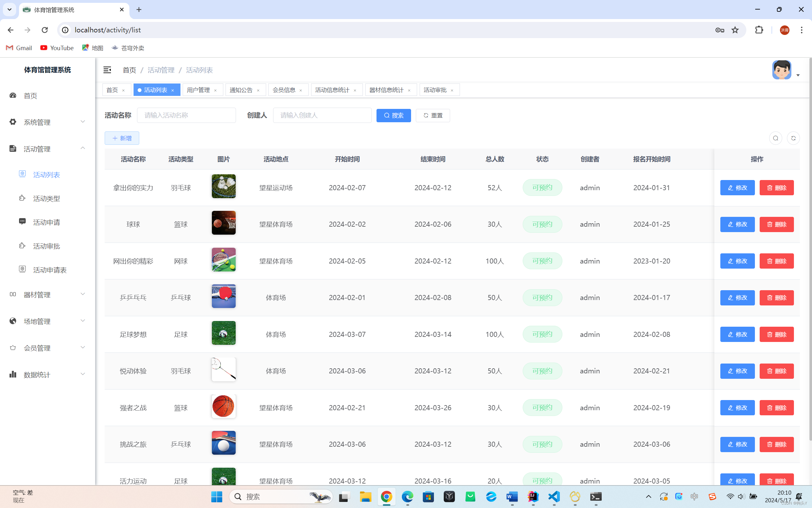Close the 活动列表 tag tab
812x508 pixels.
173,90
